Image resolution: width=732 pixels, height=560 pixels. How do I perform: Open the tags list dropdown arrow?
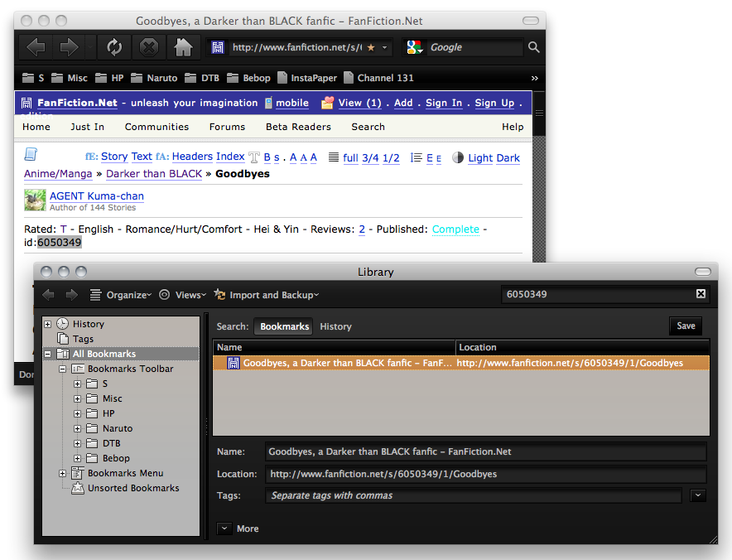coord(698,495)
